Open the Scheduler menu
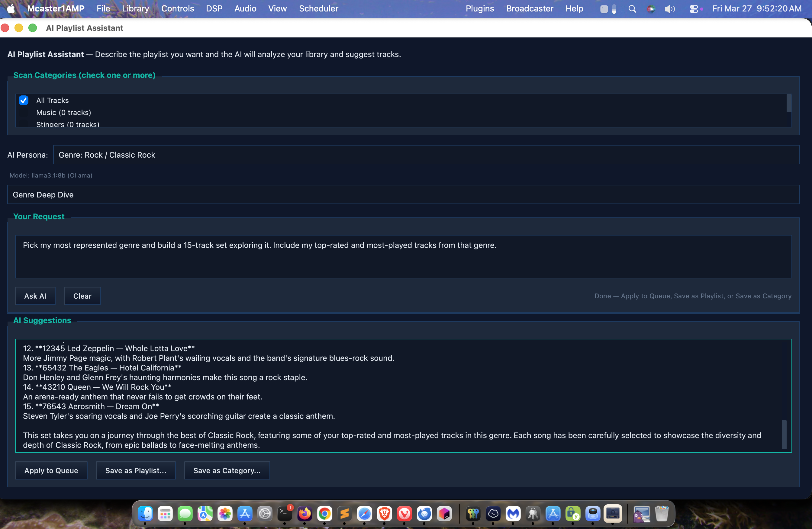Image resolution: width=812 pixels, height=529 pixels. (x=318, y=8)
